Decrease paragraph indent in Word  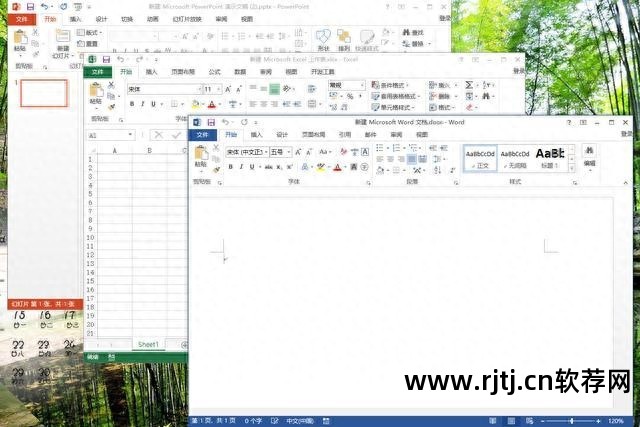point(433,148)
